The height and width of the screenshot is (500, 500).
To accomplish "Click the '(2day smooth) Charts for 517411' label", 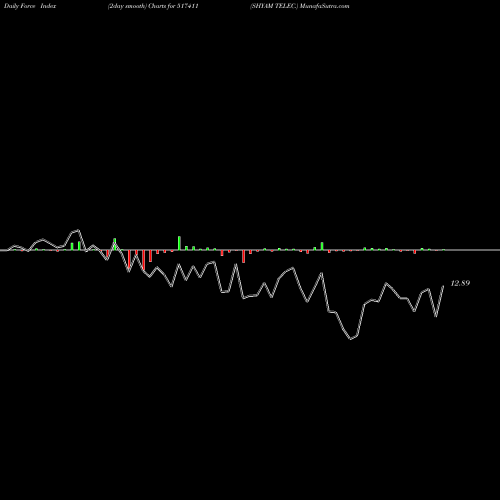I will click(x=153, y=6).
